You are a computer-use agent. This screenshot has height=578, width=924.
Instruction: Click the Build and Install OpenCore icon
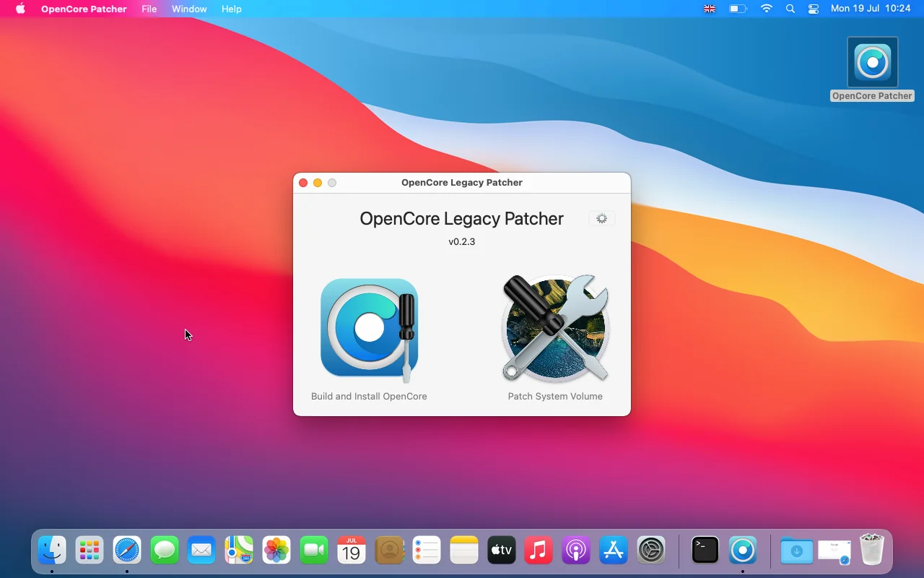coord(369,329)
